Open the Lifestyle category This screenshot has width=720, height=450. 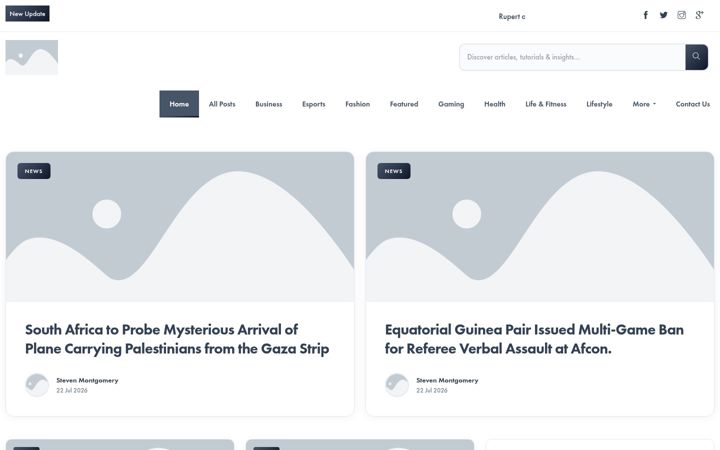599,104
